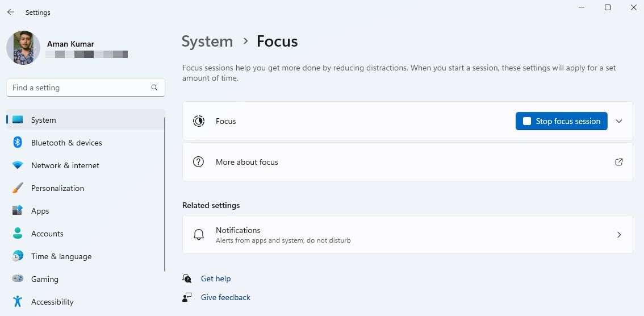Screen dimensions: 644x316
Task: Stop the focus session
Action: (x=561, y=121)
